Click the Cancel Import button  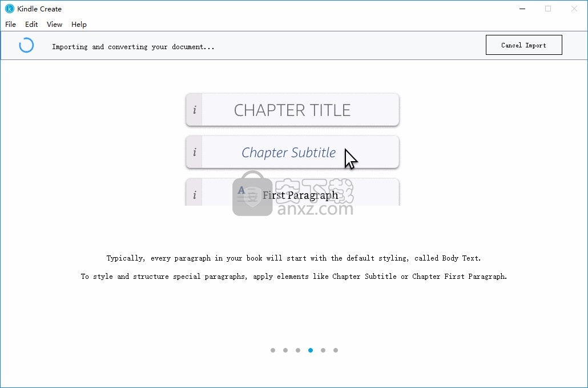524,45
